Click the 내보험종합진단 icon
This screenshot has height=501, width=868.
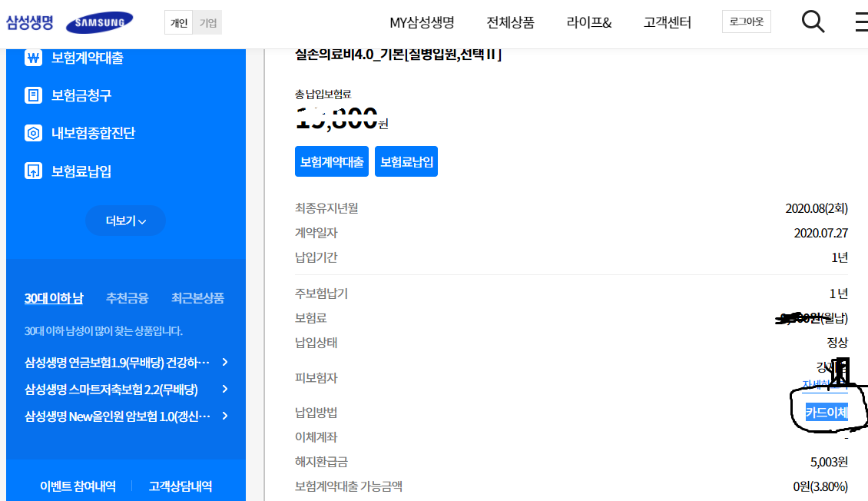pyautogui.click(x=33, y=133)
